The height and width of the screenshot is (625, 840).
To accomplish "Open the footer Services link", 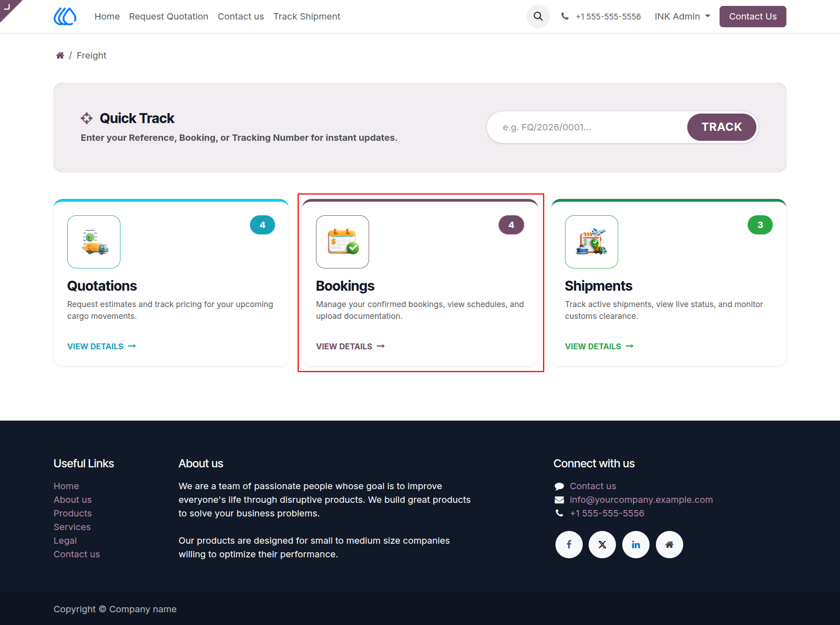I will click(72, 527).
